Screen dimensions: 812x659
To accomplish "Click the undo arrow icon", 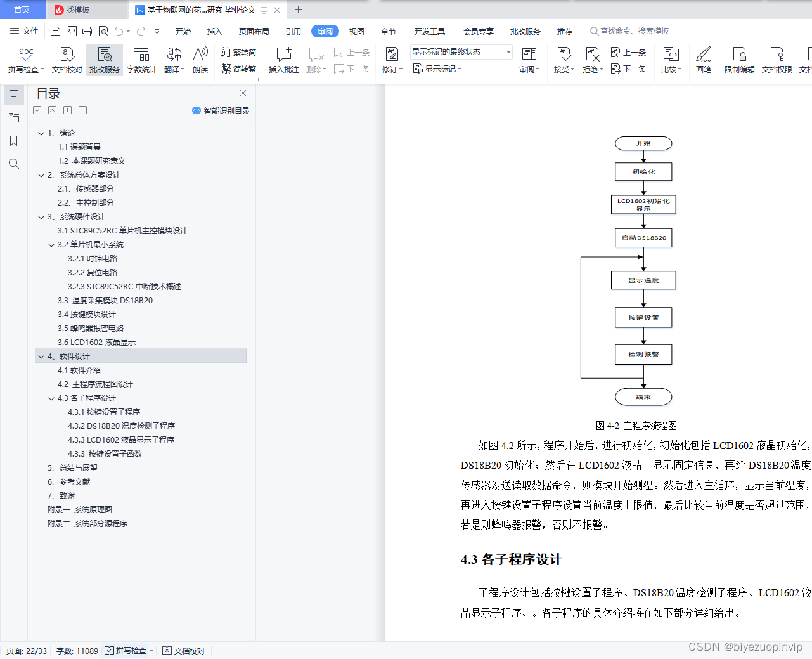I will [119, 31].
